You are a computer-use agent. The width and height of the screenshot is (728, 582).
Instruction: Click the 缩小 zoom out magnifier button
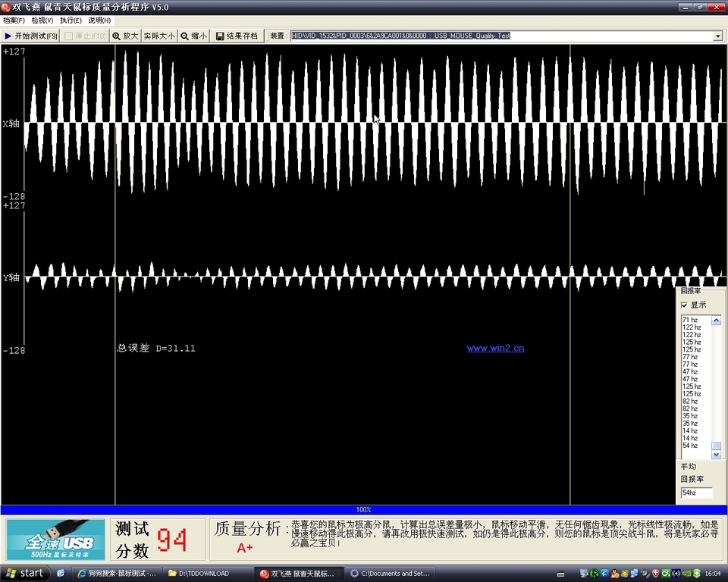point(193,36)
